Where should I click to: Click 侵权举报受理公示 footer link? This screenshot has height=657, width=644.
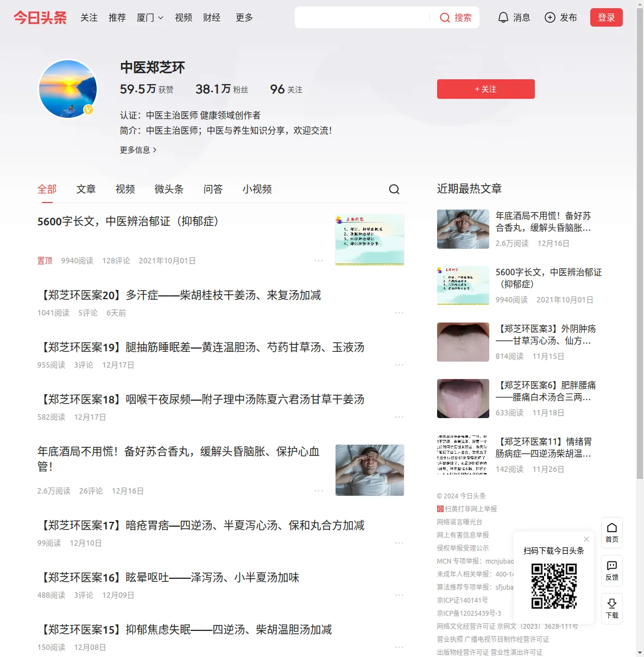(x=463, y=548)
